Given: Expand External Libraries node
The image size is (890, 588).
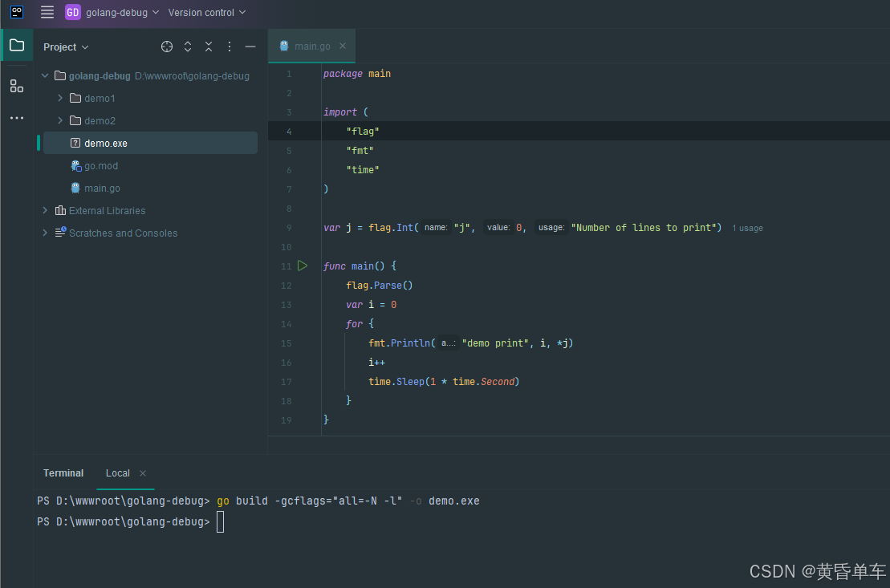Looking at the screenshot, I should 45,210.
